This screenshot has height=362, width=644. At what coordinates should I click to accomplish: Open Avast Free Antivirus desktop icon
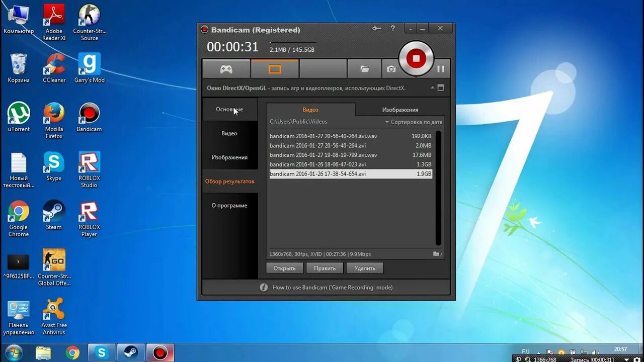(x=54, y=317)
